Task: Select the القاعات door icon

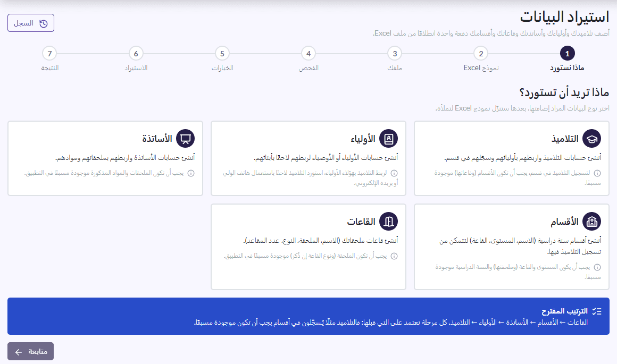Action: [388, 222]
